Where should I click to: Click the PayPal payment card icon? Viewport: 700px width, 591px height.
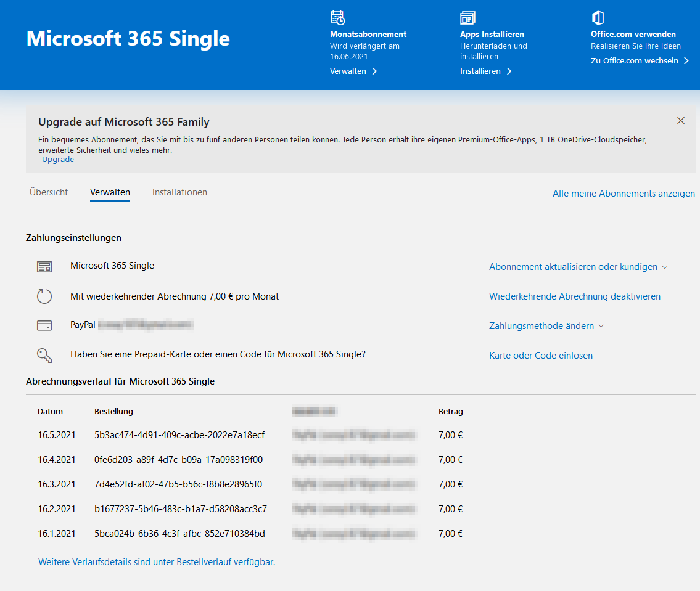point(44,325)
